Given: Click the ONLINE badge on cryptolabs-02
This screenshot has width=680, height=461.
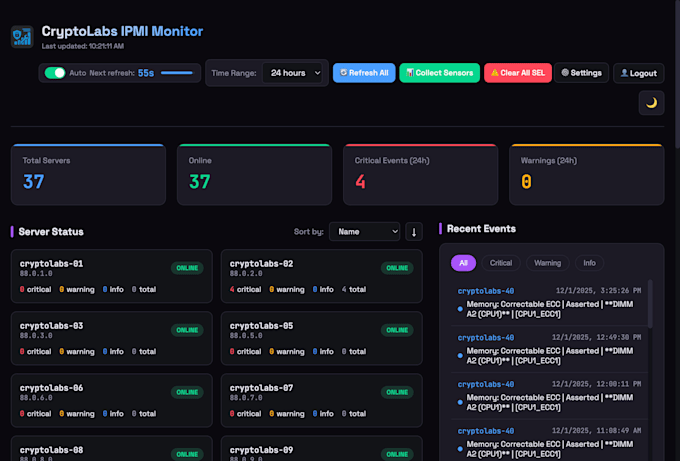Looking at the screenshot, I should pos(397,268).
